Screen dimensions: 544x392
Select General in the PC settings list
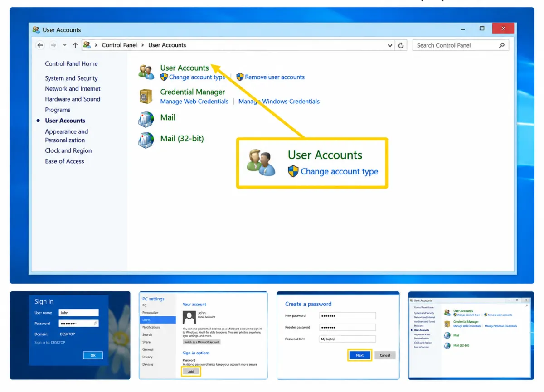point(148,350)
